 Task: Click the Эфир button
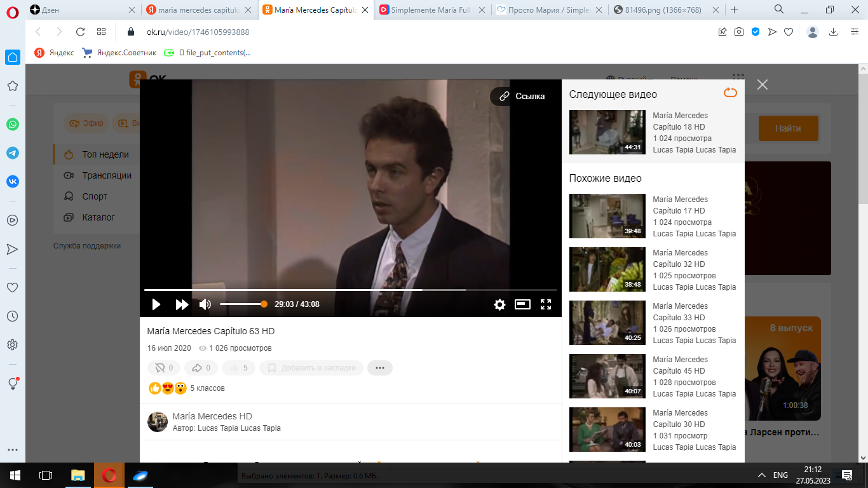[x=87, y=123]
